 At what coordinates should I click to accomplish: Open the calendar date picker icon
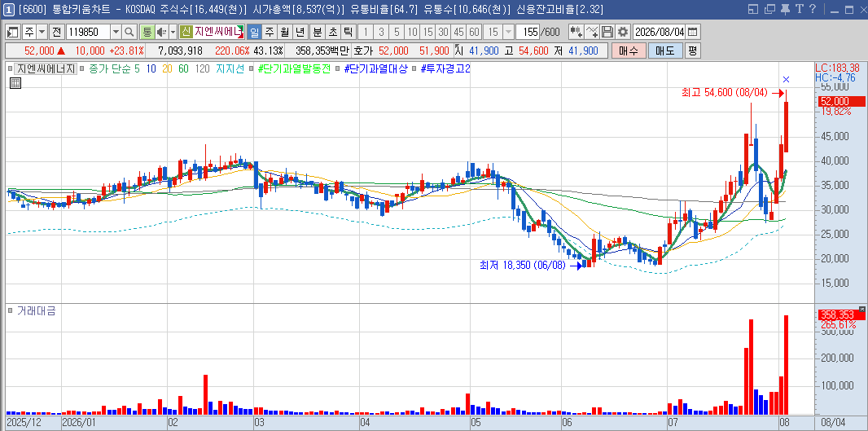coord(692,32)
